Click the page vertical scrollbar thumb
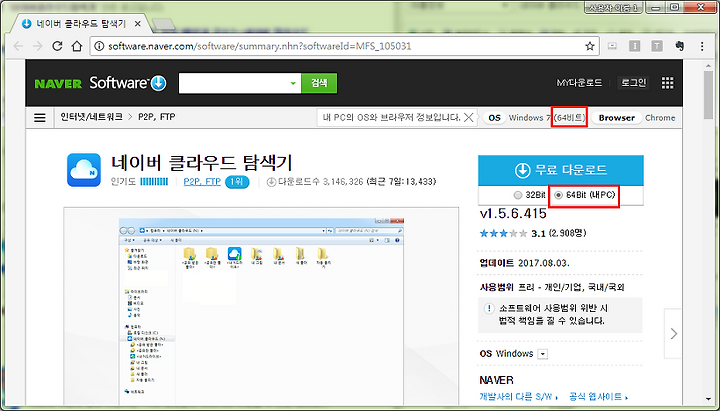Viewport: 720px width, 411px height. click(x=709, y=95)
